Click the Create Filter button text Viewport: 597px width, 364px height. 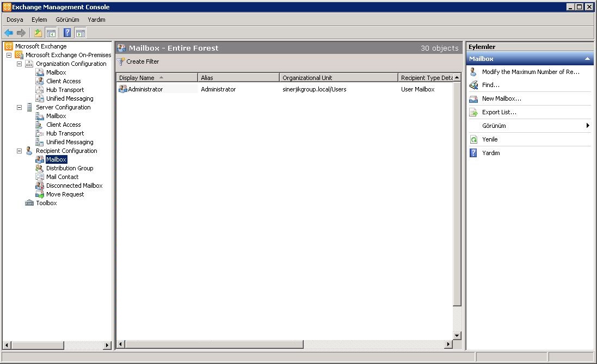[x=143, y=61]
